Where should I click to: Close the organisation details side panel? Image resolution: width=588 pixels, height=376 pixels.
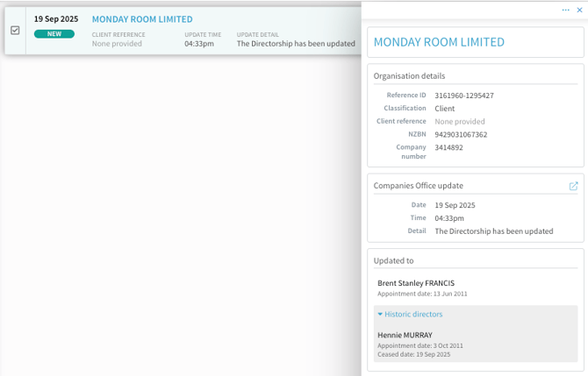pos(579,10)
